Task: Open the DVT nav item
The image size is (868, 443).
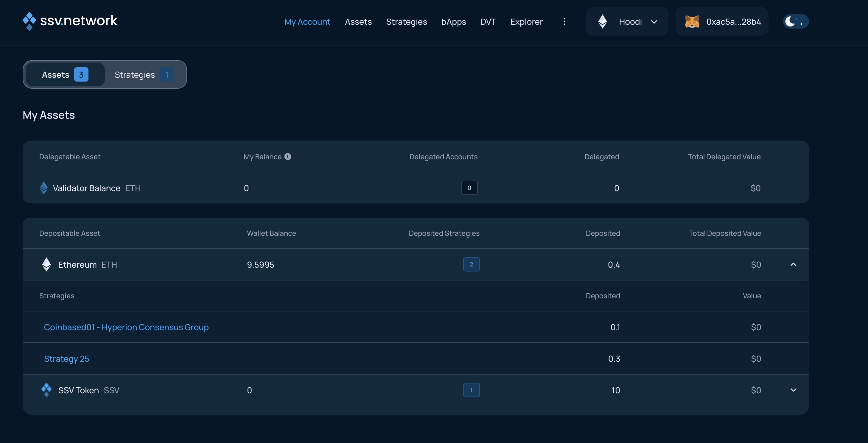Action: tap(488, 21)
